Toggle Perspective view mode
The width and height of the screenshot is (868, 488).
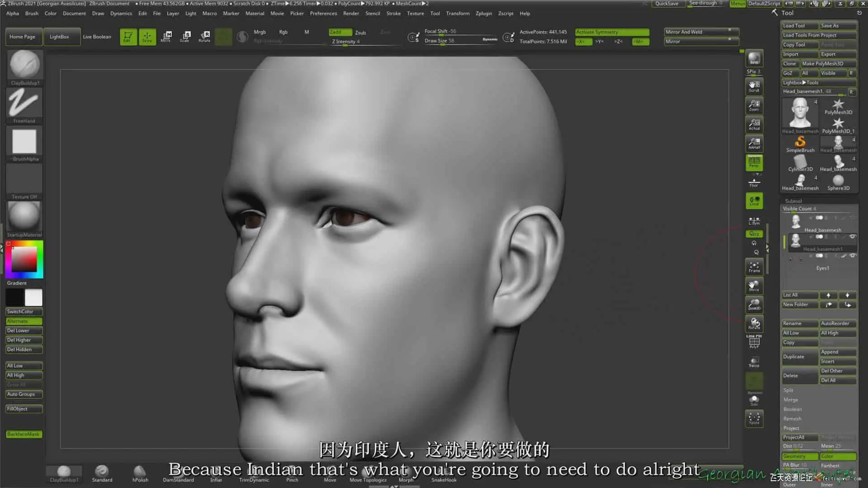tap(754, 163)
